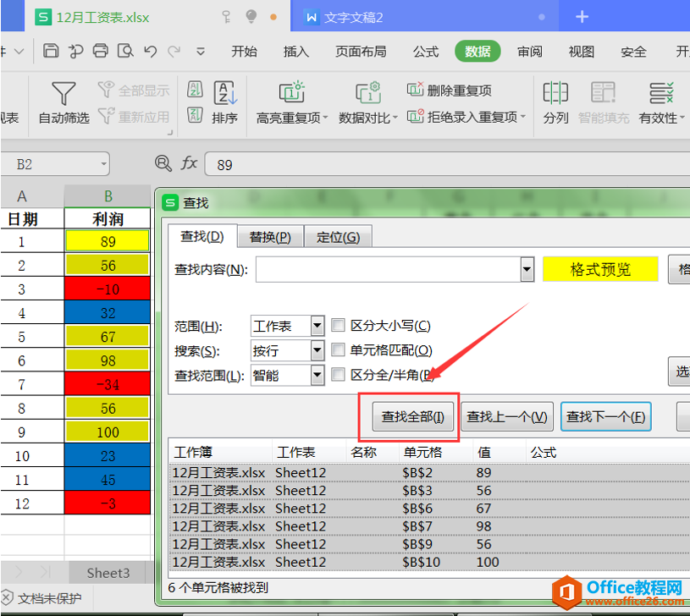
Task: Enable the 区分大小写(C) checkbox
Action: [338, 325]
